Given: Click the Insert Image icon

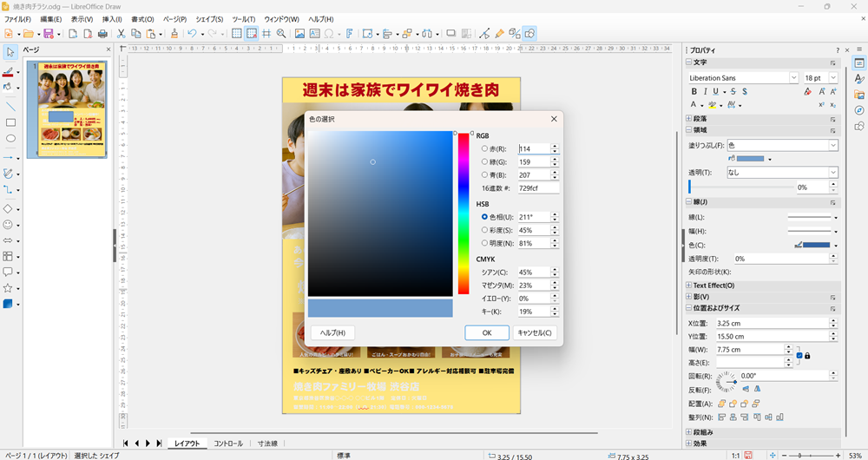Looking at the screenshot, I should [x=299, y=34].
